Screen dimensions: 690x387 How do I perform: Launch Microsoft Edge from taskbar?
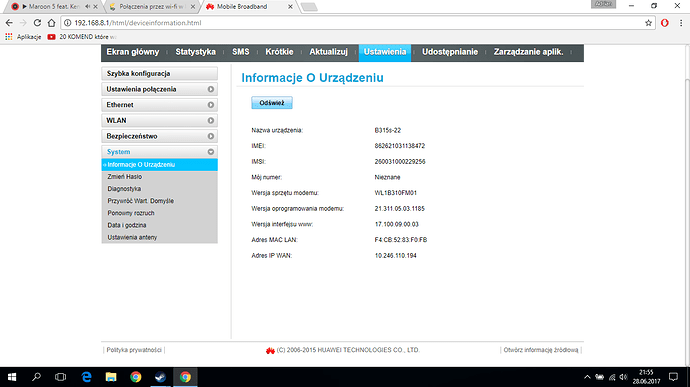click(86, 377)
